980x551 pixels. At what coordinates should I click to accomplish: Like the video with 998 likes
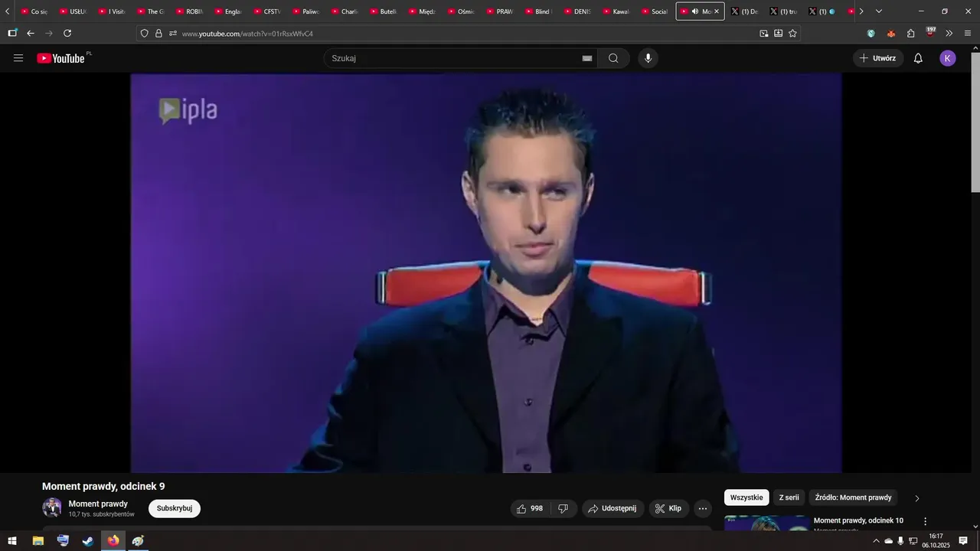point(530,508)
